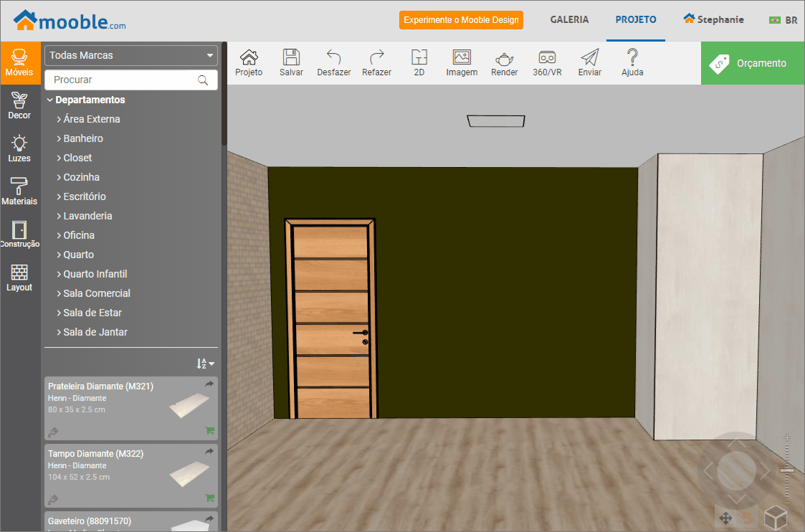Switch to 2D view
Viewport: 805px width, 532px height.
click(419, 63)
